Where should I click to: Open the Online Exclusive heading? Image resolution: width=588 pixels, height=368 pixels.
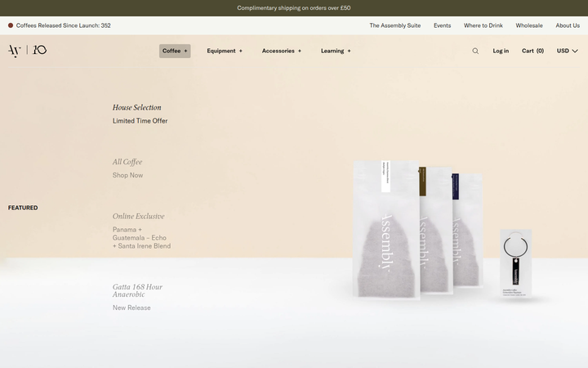138,216
